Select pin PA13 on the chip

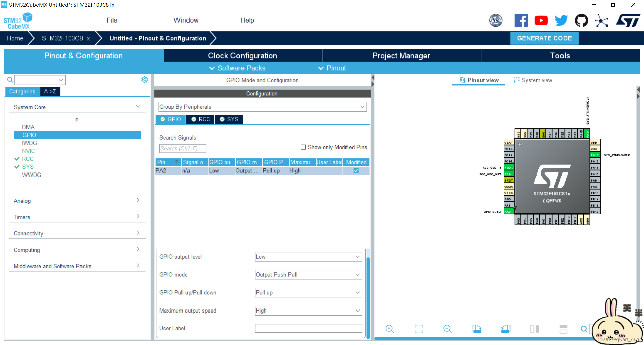tap(595, 155)
